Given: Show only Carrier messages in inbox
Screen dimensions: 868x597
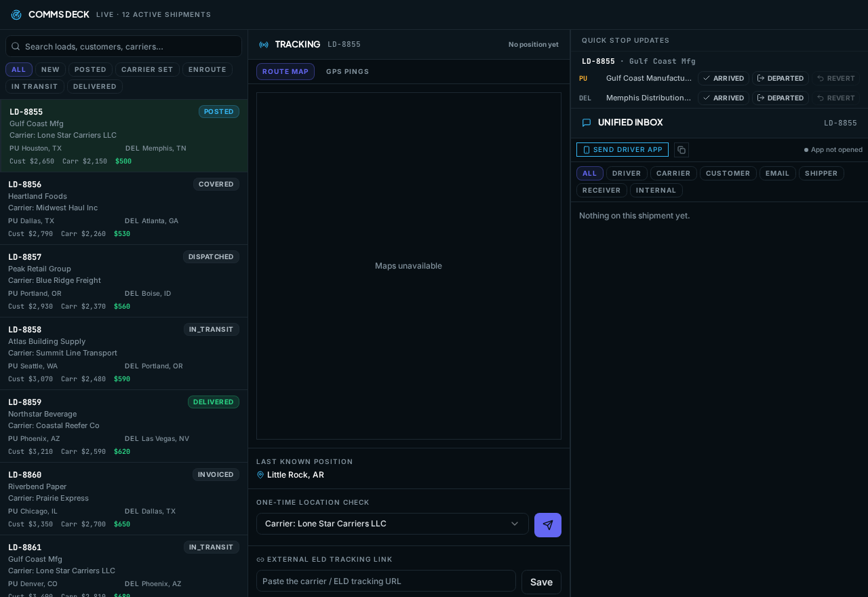Looking at the screenshot, I should tap(673, 174).
